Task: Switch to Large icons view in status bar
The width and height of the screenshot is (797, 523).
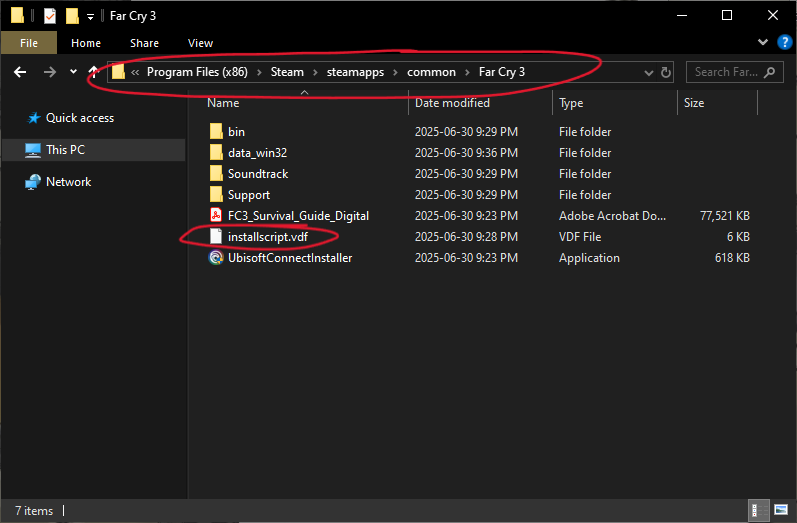Action: coord(781,510)
